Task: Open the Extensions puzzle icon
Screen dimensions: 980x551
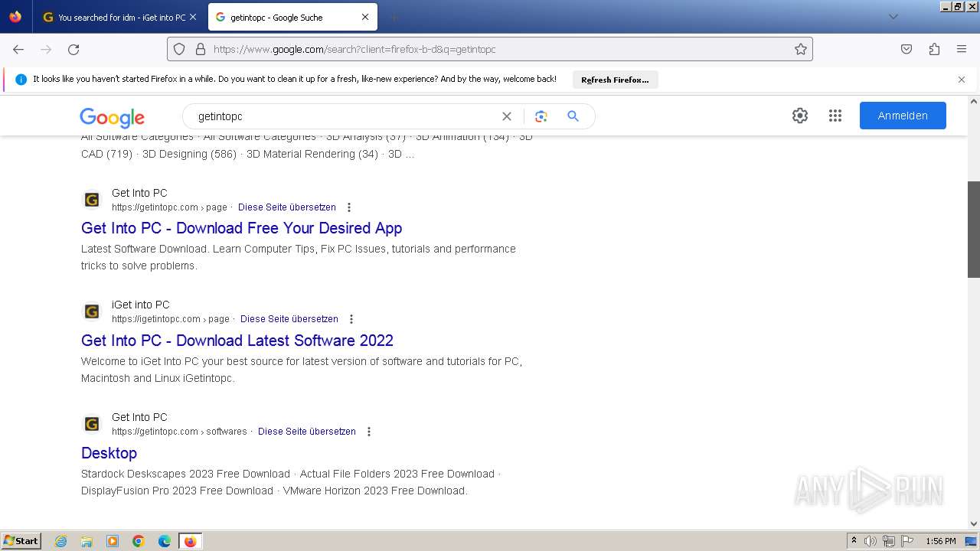Action: 934,49
